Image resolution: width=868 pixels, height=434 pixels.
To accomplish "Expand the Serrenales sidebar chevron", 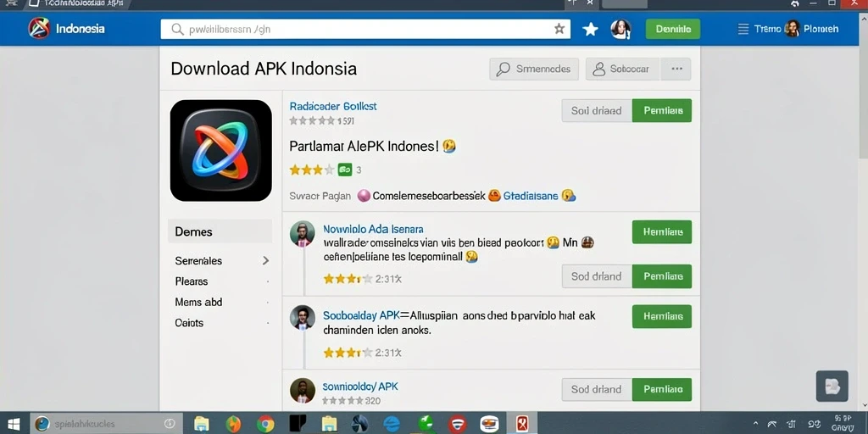I will (x=265, y=260).
